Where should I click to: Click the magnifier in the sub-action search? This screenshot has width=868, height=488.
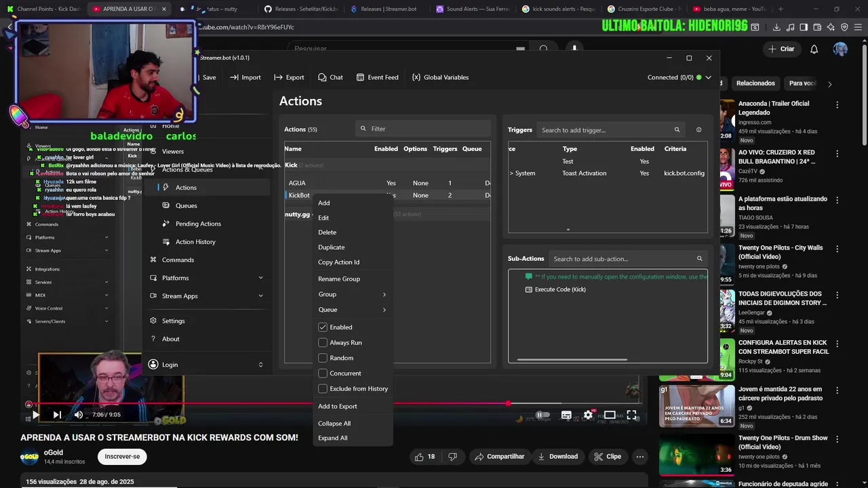tap(699, 259)
